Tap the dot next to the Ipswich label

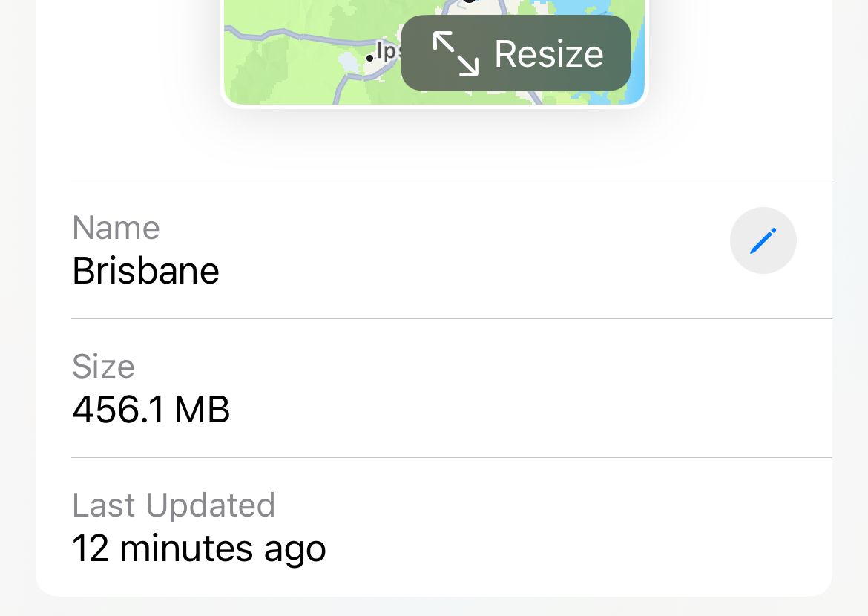click(x=371, y=58)
